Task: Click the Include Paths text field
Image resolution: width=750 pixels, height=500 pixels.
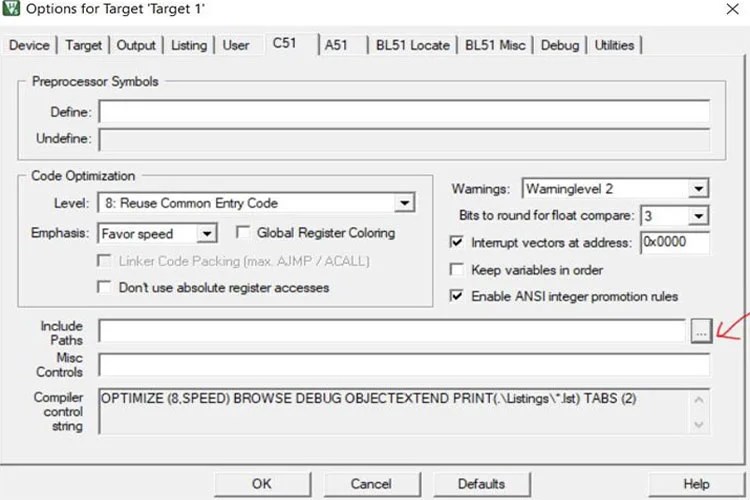Action: 392,331
